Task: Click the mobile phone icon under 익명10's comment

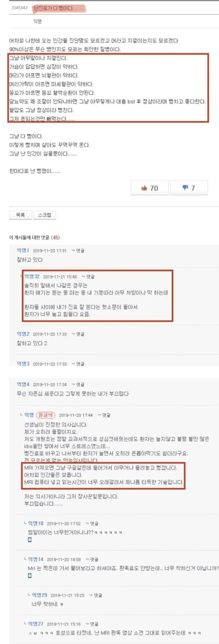Action: 30,540
